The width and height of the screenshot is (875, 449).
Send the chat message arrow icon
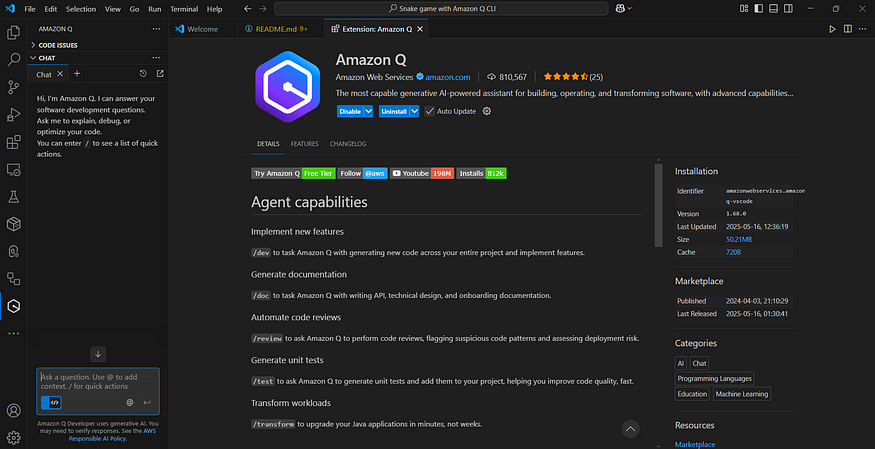tap(147, 402)
